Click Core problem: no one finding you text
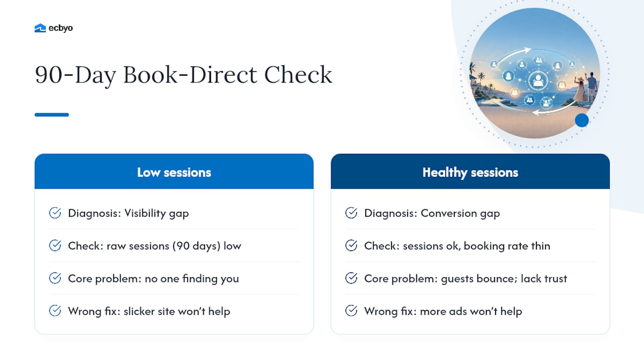Screen dimensions: 644x362 [x=153, y=279]
